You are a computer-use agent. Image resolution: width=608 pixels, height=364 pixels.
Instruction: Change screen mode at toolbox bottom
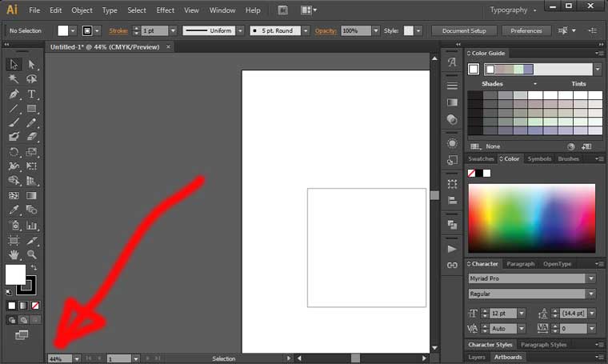[x=22, y=335]
